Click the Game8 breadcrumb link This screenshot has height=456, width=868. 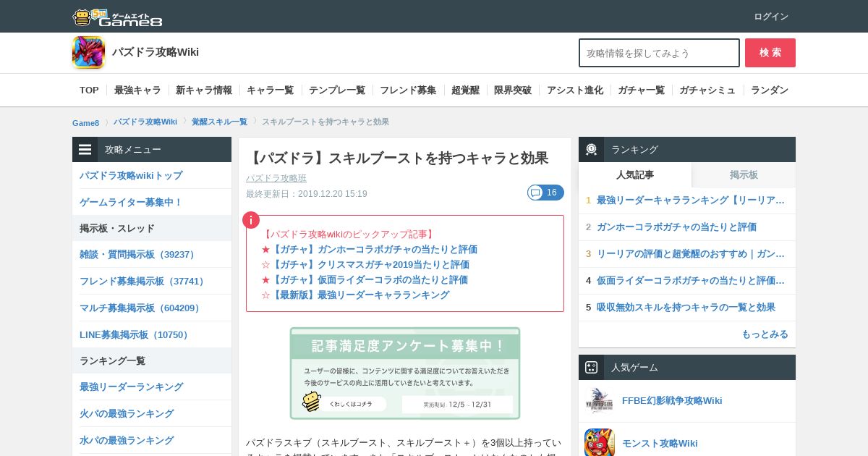[x=85, y=122]
